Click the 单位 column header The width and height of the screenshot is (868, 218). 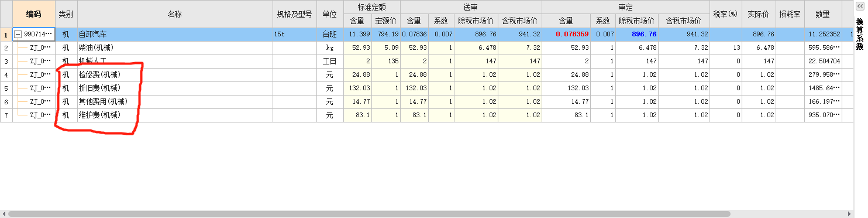pyautogui.click(x=330, y=14)
